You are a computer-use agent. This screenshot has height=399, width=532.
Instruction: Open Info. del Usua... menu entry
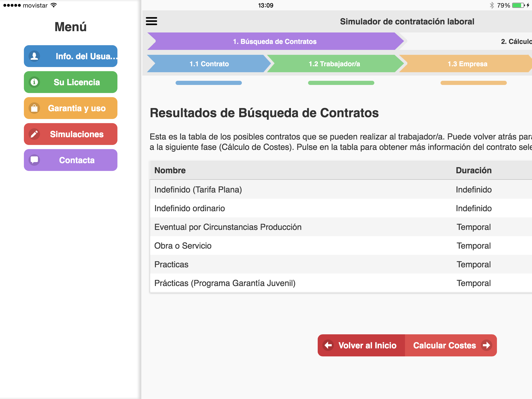click(x=71, y=56)
